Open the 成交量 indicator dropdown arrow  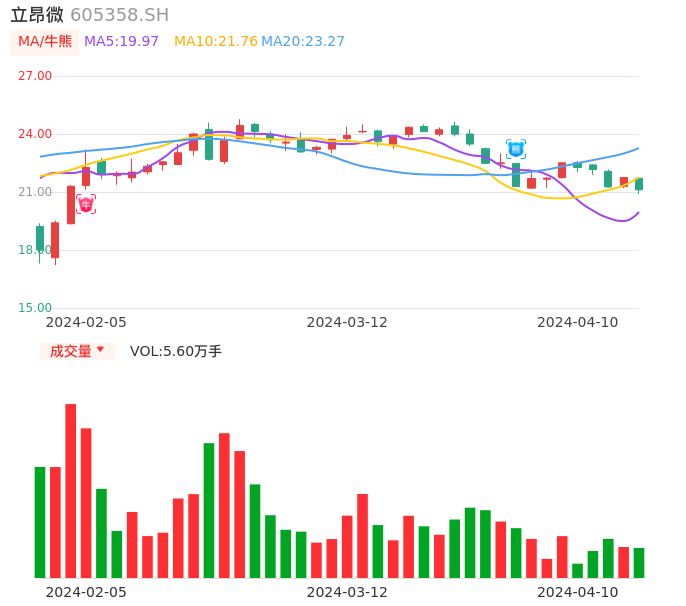click(100, 350)
